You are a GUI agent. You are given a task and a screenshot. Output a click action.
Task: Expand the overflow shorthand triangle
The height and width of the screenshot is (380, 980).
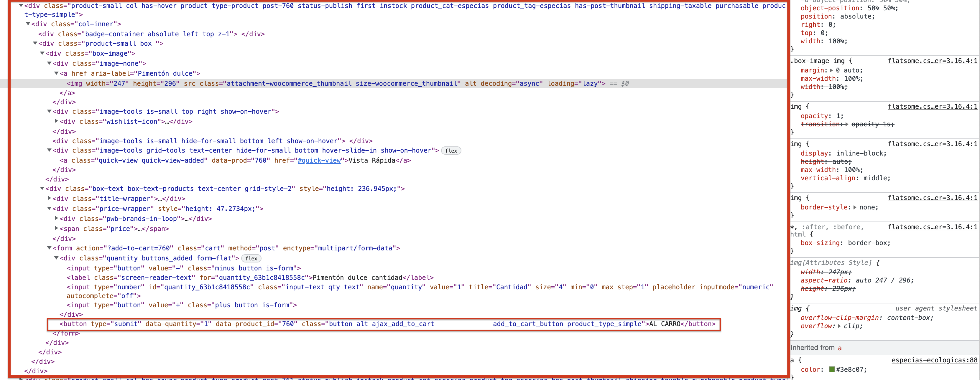point(839,326)
